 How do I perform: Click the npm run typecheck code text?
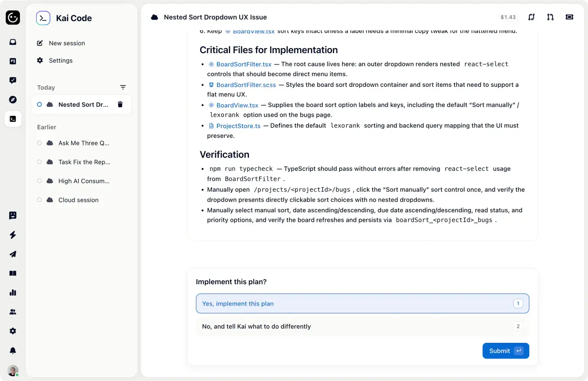pos(241,169)
